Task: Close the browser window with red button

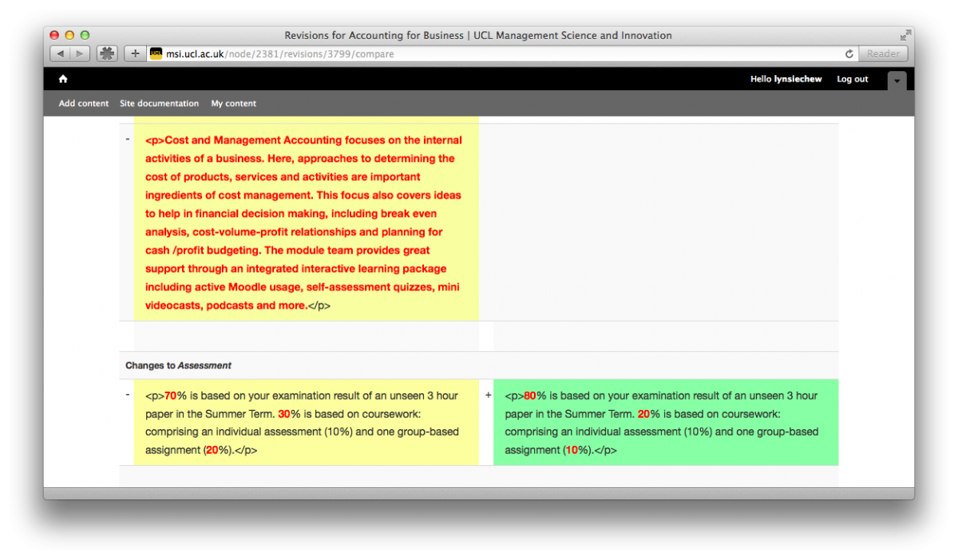Action: tap(54, 35)
